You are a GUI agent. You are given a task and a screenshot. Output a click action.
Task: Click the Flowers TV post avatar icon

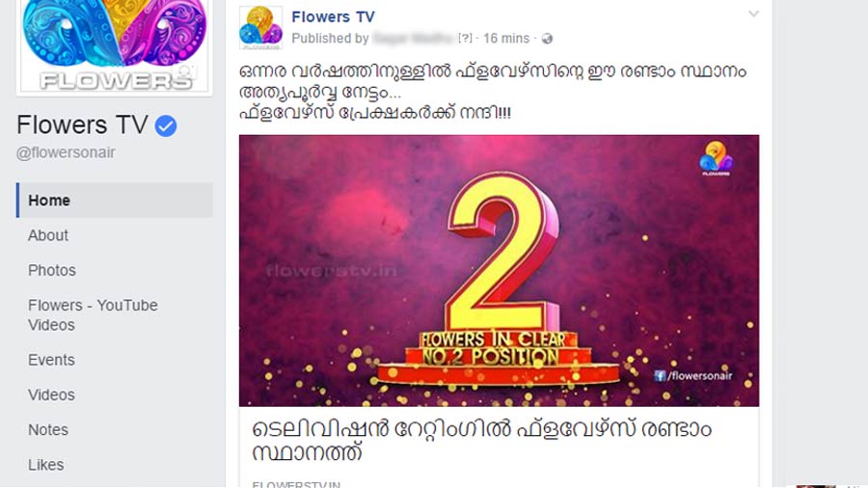260,28
